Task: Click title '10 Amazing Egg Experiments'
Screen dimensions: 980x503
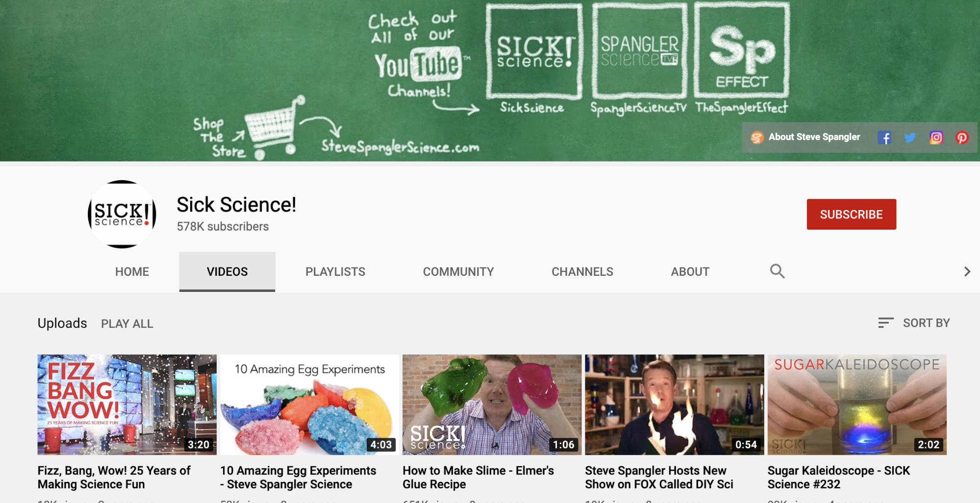Action: pyautogui.click(x=298, y=477)
